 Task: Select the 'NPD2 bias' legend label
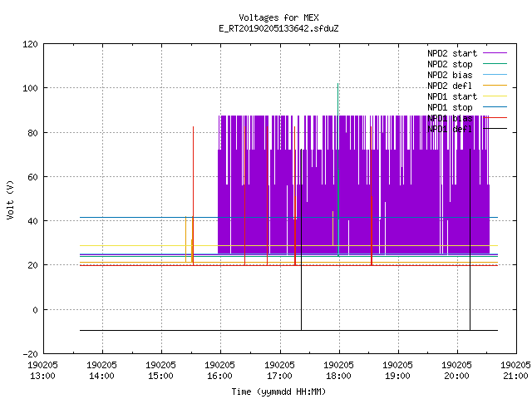tap(450, 75)
